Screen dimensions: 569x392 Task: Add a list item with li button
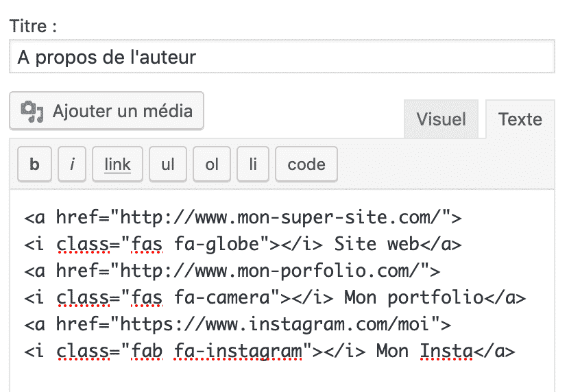tap(253, 164)
